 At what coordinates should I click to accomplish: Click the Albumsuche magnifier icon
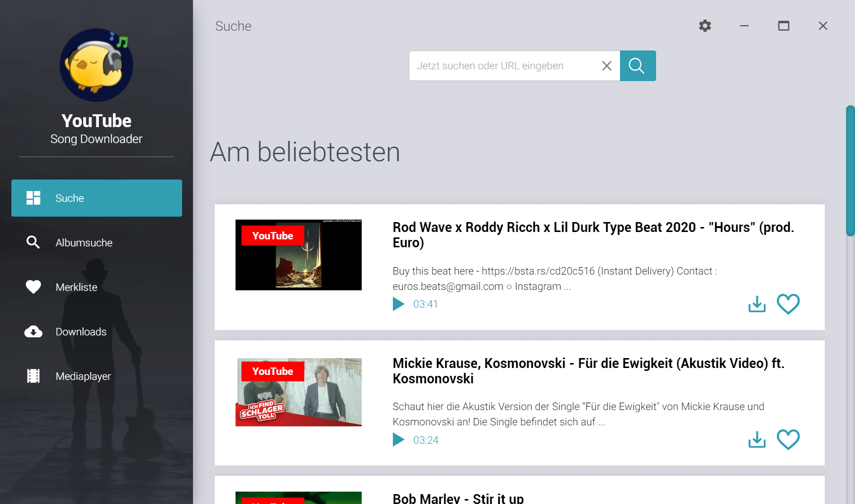pyautogui.click(x=33, y=242)
